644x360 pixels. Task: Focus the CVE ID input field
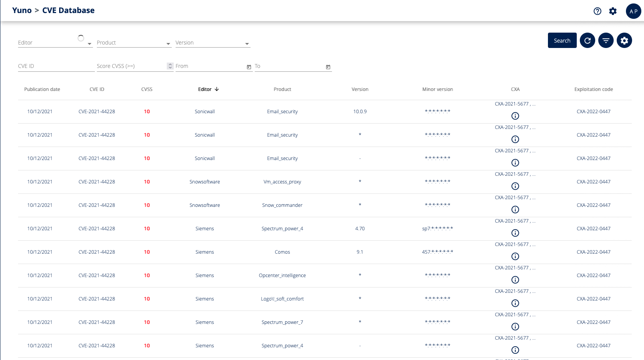[x=56, y=66]
